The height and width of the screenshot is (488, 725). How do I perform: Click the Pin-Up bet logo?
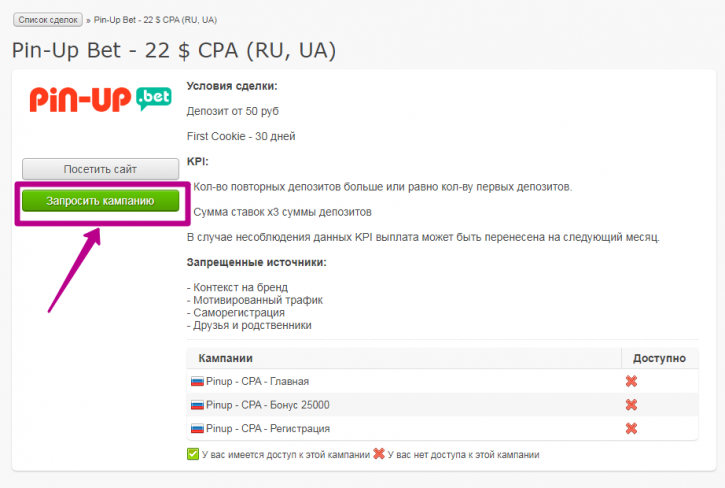(100, 99)
